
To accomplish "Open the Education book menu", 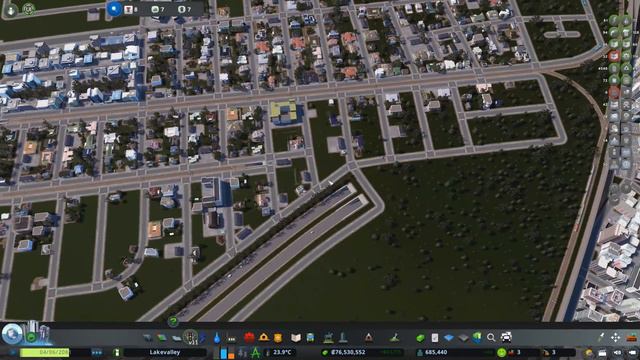I will [x=296, y=338].
